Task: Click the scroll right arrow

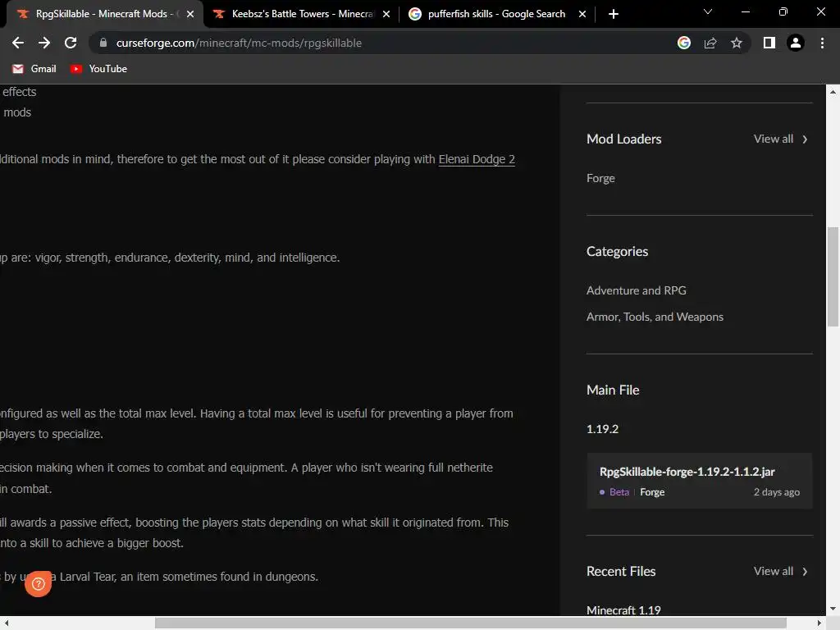Action: point(819,623)
